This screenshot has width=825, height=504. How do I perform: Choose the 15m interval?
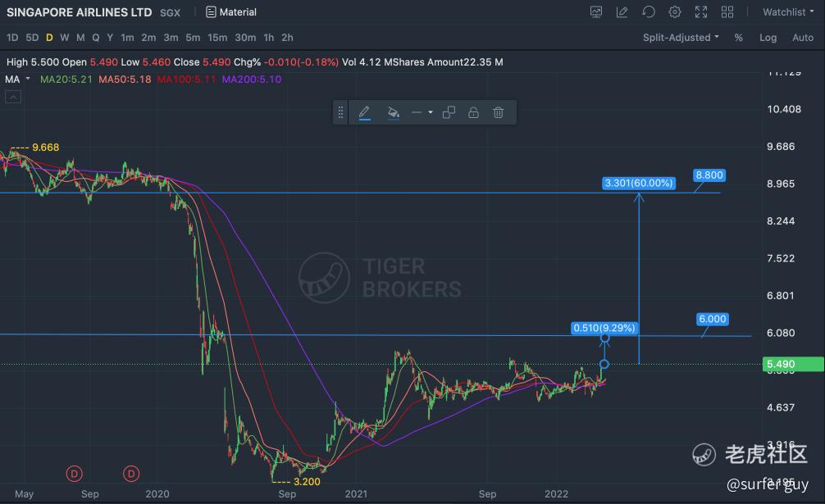pyautogui.click(x=217, y=38)
